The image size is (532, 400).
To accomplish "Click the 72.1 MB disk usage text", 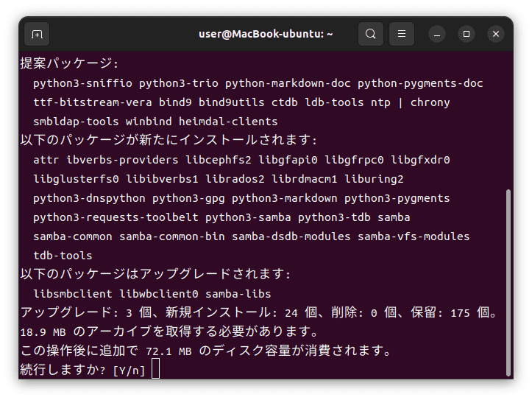I will (169, 351).
